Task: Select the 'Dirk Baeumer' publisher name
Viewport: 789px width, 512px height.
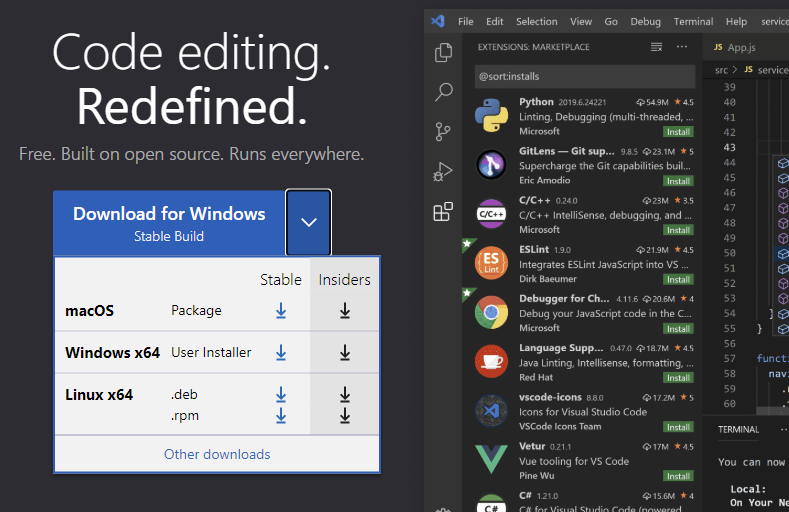Action: point(547,279)
